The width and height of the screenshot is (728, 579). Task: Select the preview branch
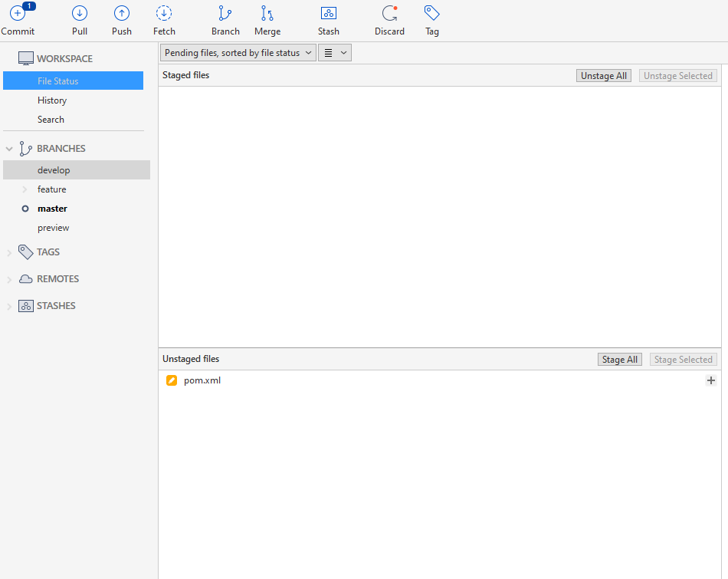point(54,228)
